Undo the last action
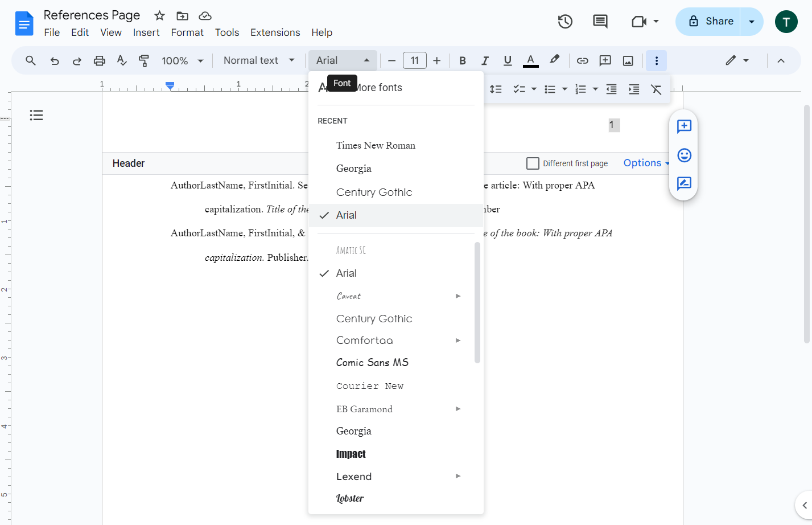This screenshot has width=812, height=525. click(x=55, y=60)
